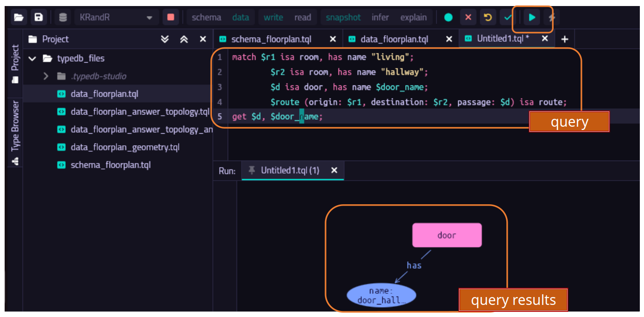
Task: Click the .typedb-studio folder icon
Action: (x=61, y=76)
